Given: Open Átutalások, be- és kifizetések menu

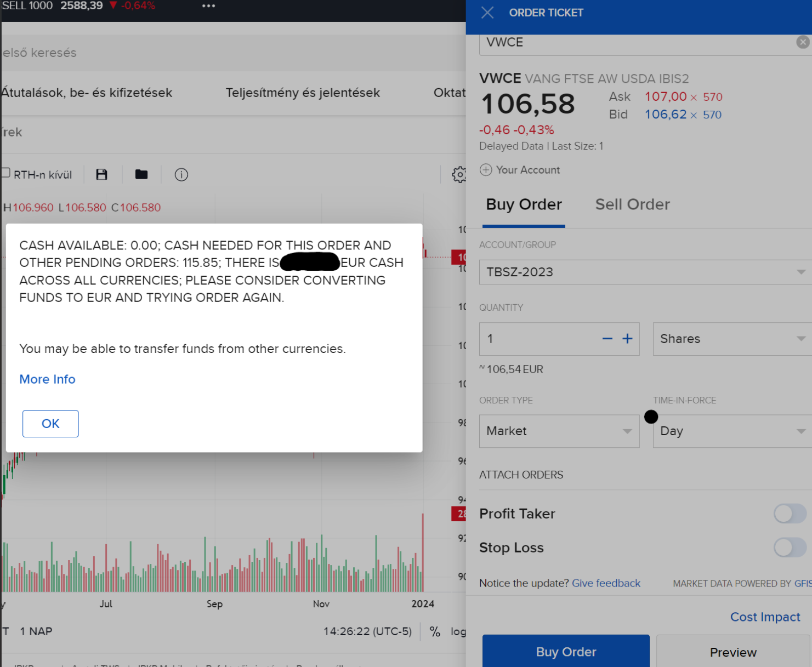Looking at the screenshot, I should [x=87, y=93].
